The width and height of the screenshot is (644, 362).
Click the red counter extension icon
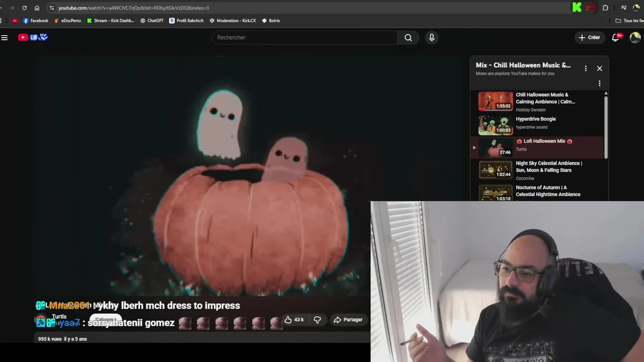pyautogui.click(x=591, y=7)
